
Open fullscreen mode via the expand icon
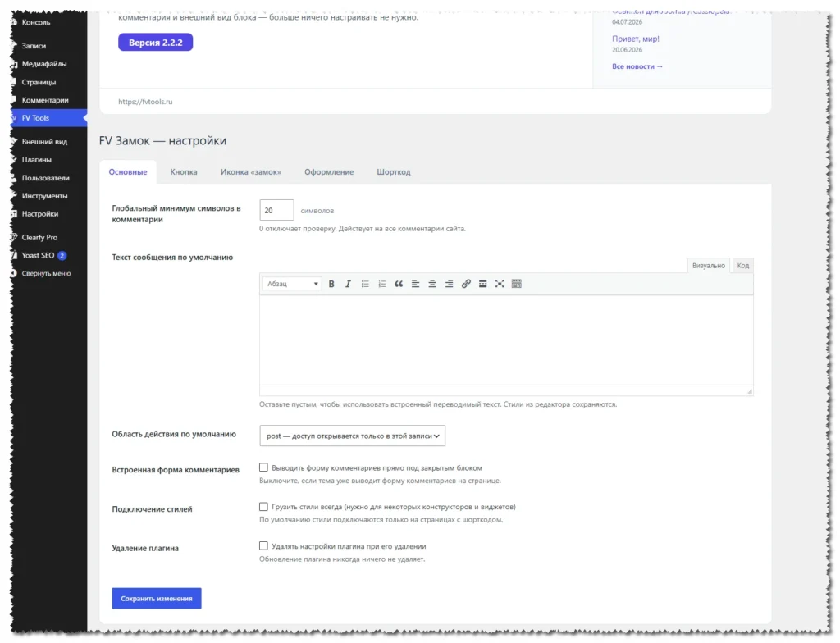coord(500,284)
